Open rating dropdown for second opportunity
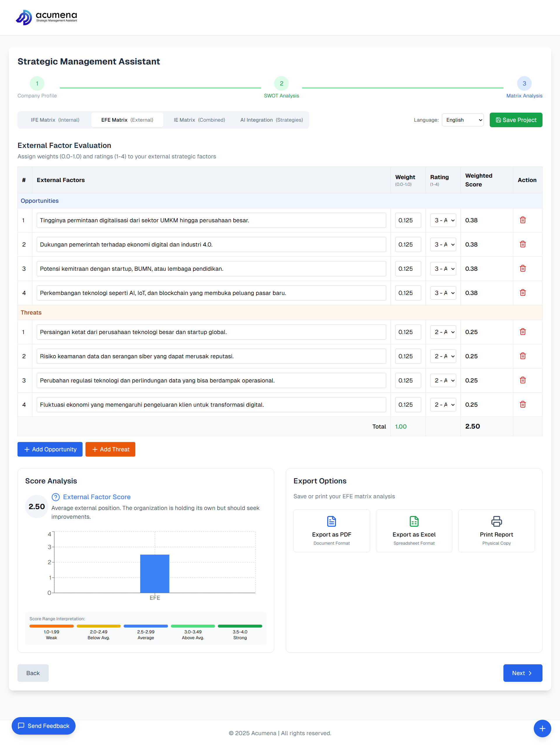 pos(443,244)
